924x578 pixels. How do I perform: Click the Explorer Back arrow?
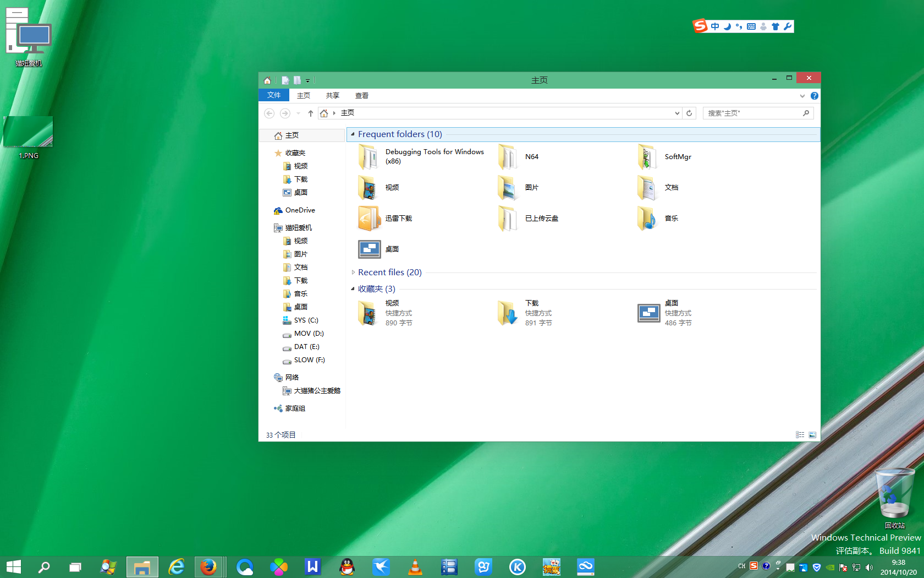point(269,113)
